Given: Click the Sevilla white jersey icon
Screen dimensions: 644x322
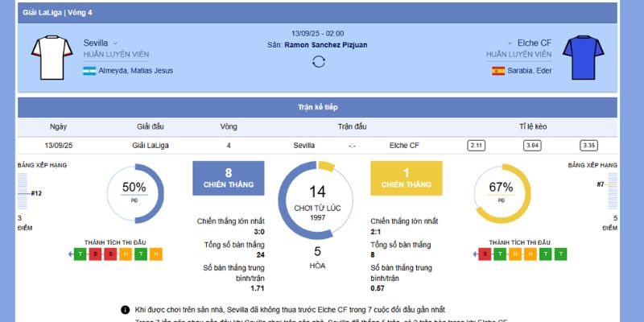Looking at the screenshot, I should (x=47, y=56).
